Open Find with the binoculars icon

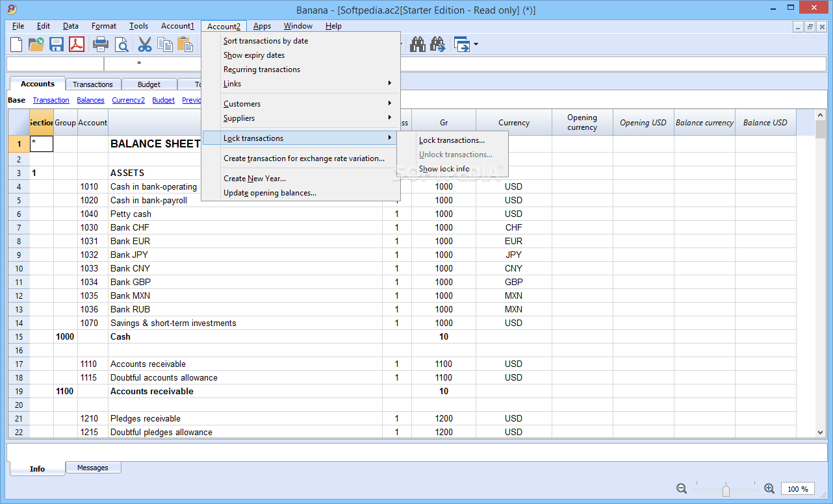pos(418,44)
